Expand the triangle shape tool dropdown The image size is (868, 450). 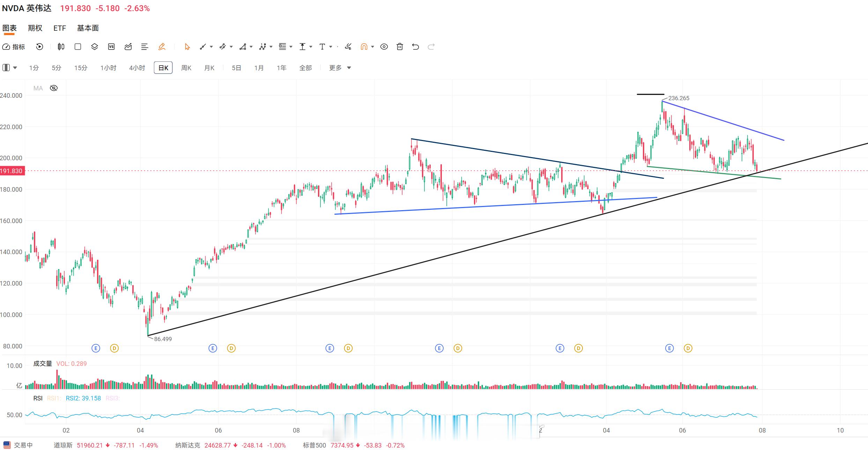pyautogui.click(x=251, y=47)
